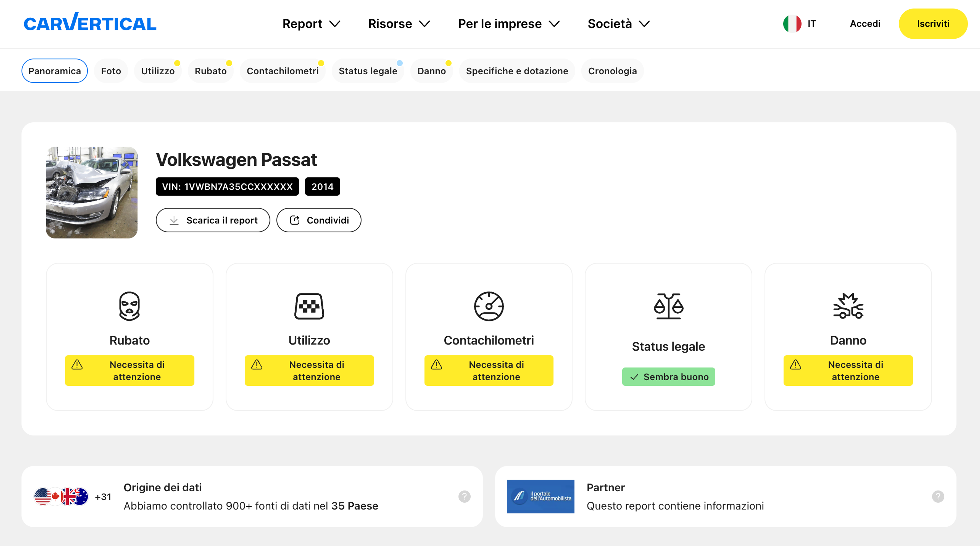This screenshot has height=546, width=980.
Task: Open the damaged Passat photo thumbnail
Action: coord(92,193)
